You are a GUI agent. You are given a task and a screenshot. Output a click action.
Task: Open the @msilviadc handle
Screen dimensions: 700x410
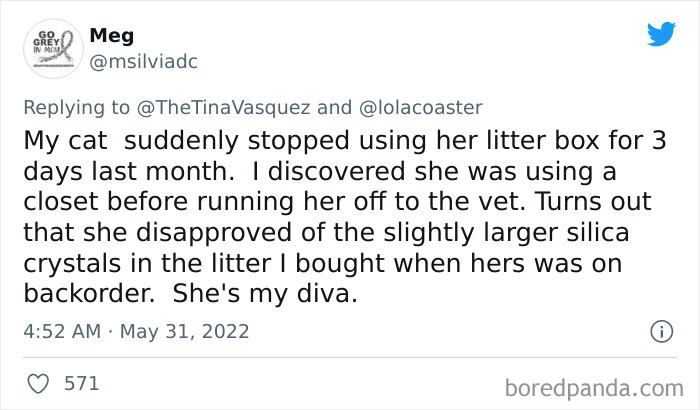[x=144, y=62]
